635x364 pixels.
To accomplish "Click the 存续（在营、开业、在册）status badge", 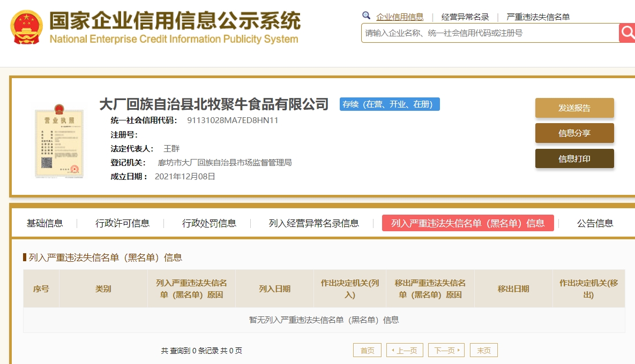I will (x=390, y=104).
